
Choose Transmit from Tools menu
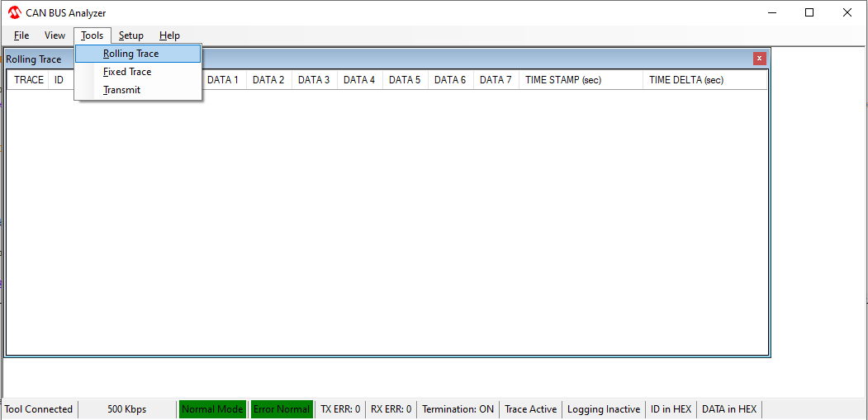[x=138, y=90]
